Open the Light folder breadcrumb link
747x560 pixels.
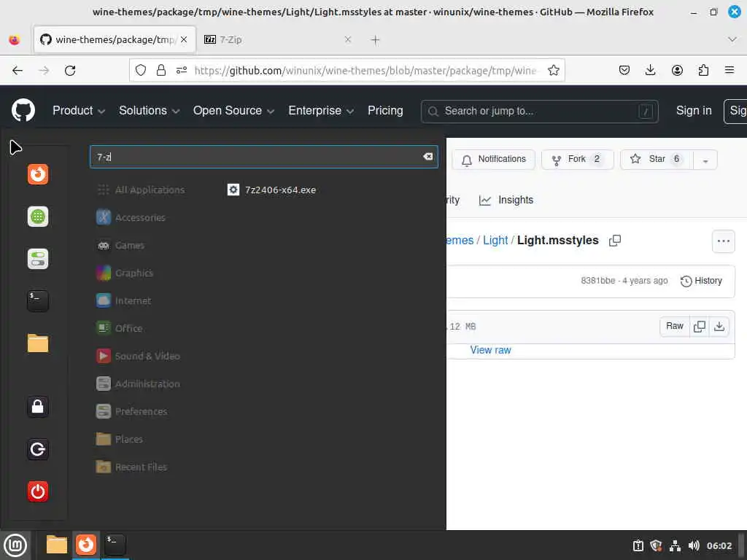[x=495, y=241]
